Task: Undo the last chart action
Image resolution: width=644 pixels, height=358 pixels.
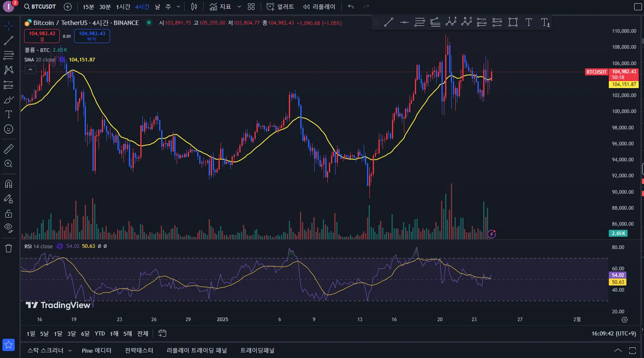Action: 351,7
